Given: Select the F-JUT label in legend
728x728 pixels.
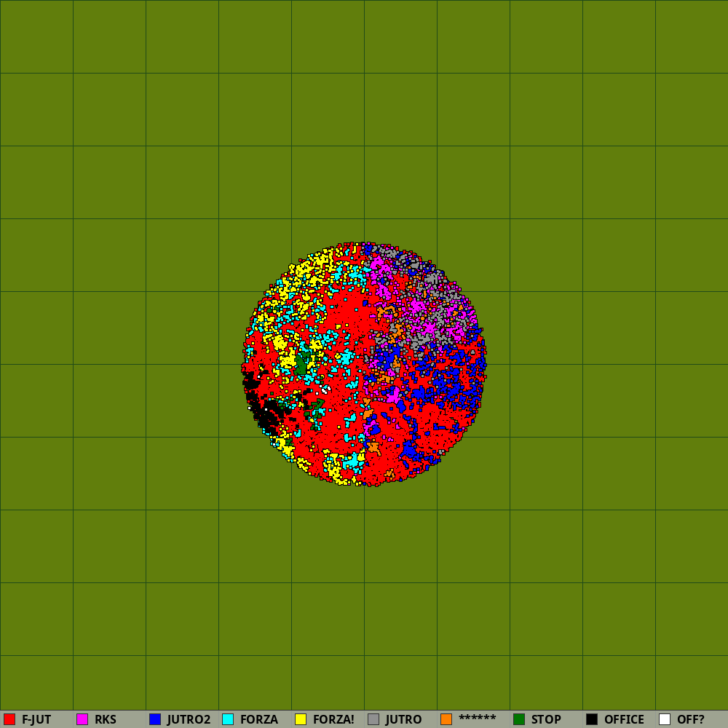Looking at the screenshot, I should [x=36, y=720].
